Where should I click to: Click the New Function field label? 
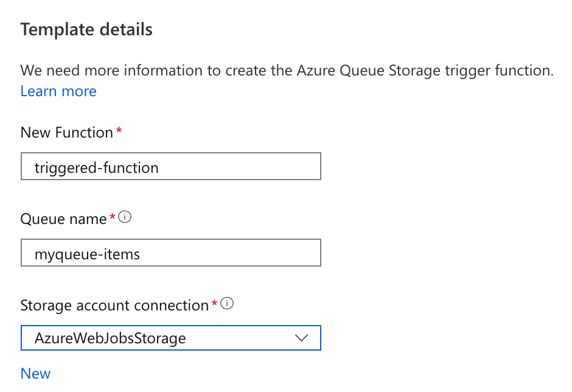point(66,133)
